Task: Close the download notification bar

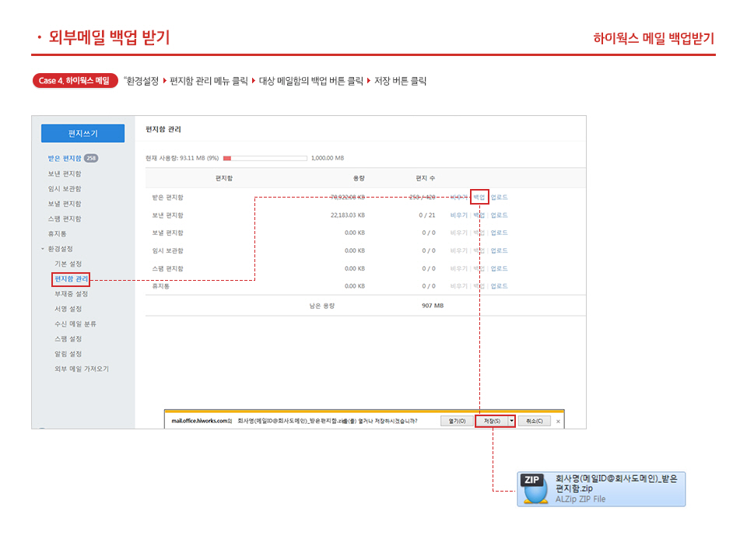Action: tap(558, 422)
